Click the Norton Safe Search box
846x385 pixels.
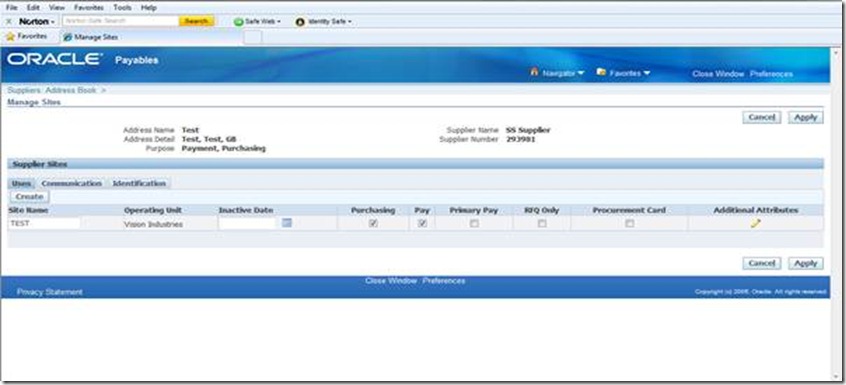click(x=120, y=22)
